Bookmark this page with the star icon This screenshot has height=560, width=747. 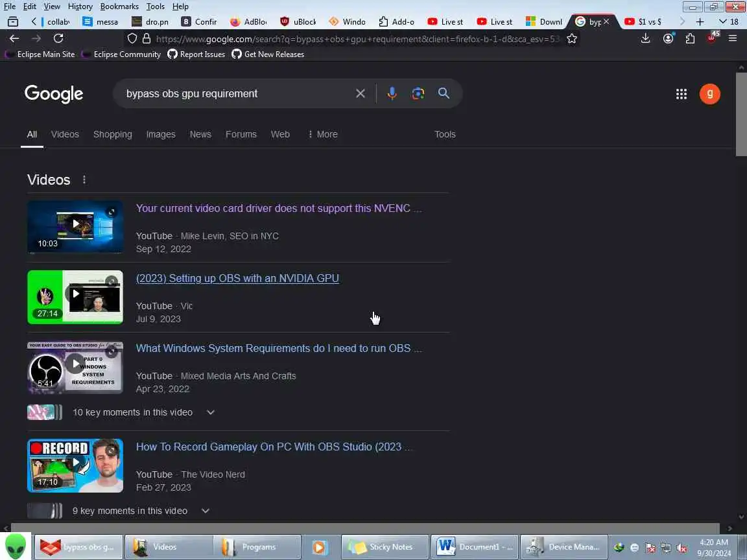point(572,39)
